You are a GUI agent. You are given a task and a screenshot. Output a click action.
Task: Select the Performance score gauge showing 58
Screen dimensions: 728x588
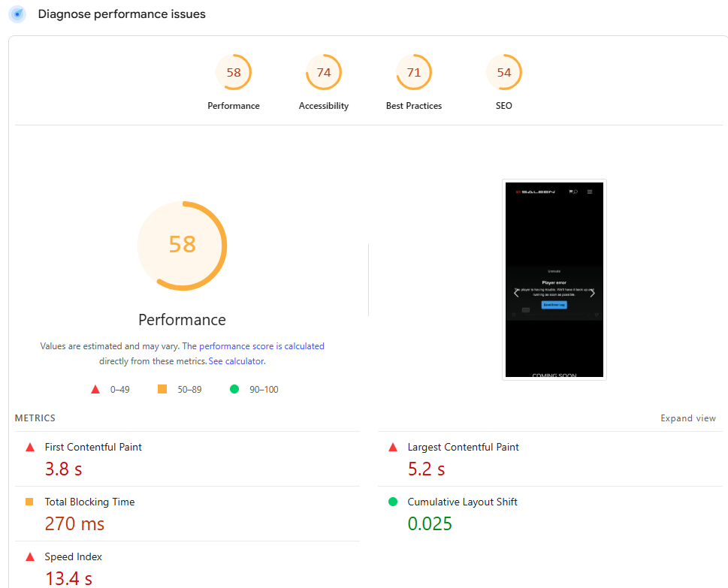[x=234, y=73]
